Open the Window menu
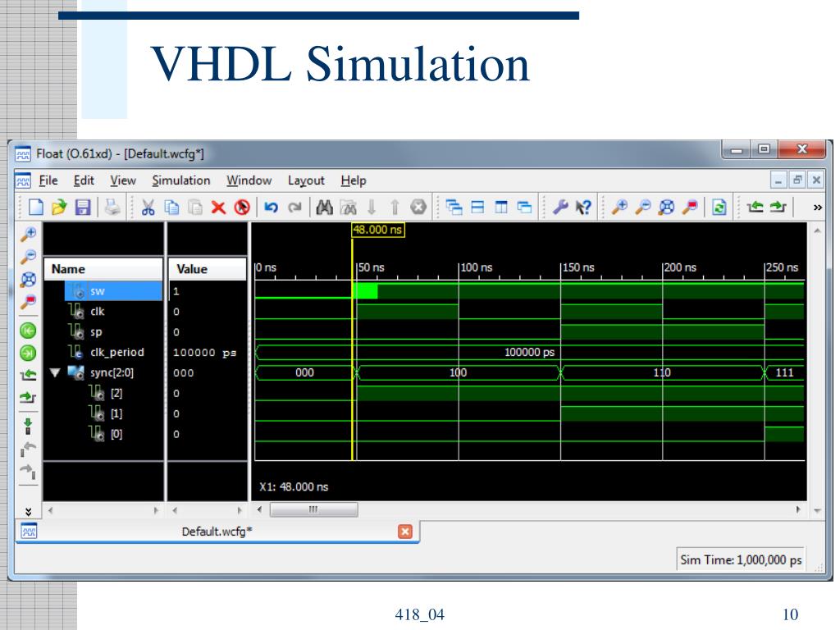 pyautogui.click(x=249, y=180)
